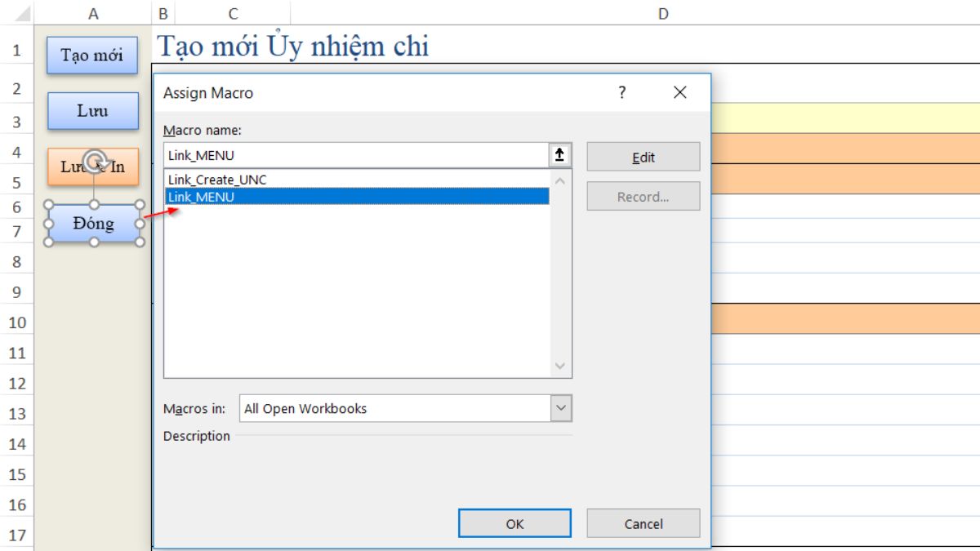Click the help question mark in Assign Macro
This screenshot has height=551, width=980.
point(622,93)
